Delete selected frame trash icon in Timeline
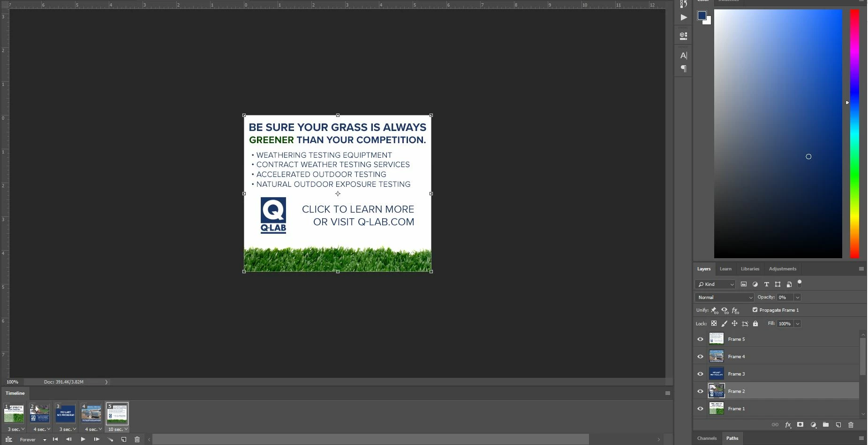868x445 pixels. click(137, 440)
